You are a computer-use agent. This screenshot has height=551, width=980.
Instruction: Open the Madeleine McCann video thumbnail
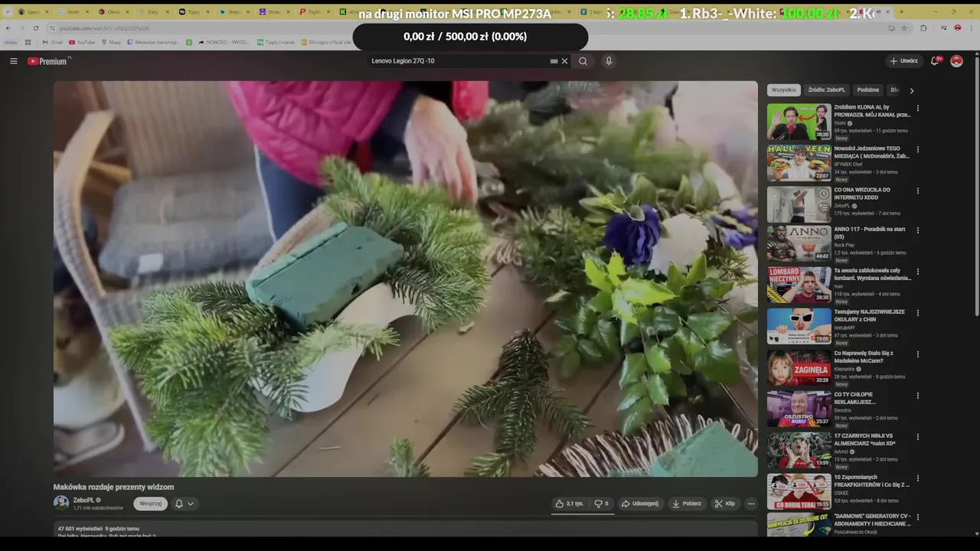(799, 367)
